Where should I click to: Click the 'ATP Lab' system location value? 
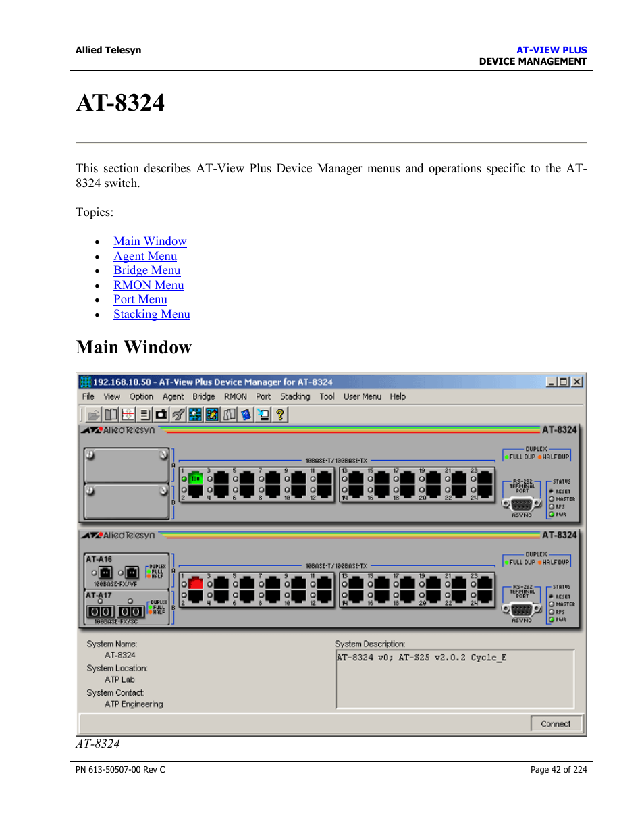(x=119, y=679)
